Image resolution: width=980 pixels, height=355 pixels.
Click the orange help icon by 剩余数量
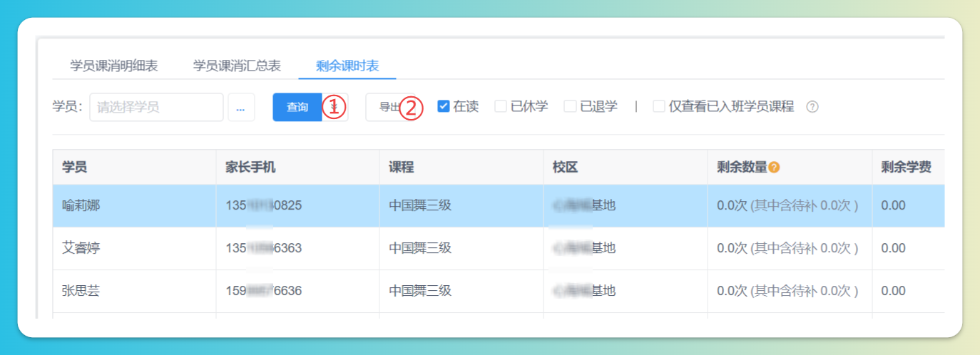pyautogui.click(x=774, y=168)
